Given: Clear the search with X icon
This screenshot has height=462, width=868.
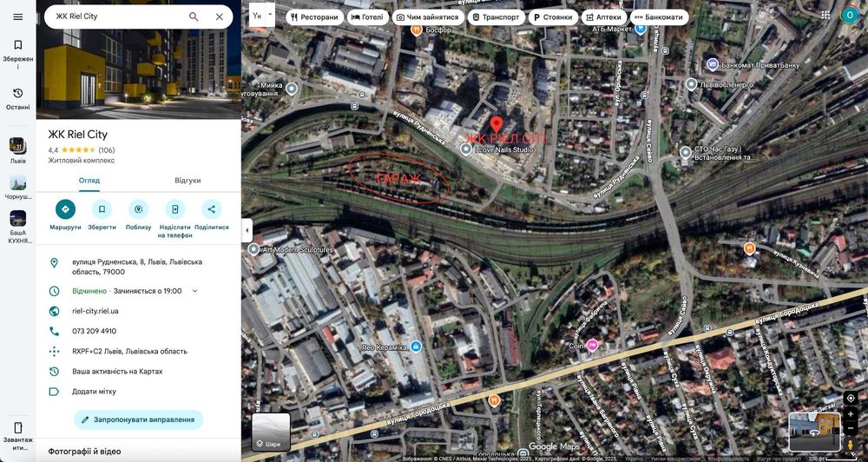Looking at the screenshot, I should (220, 16).
